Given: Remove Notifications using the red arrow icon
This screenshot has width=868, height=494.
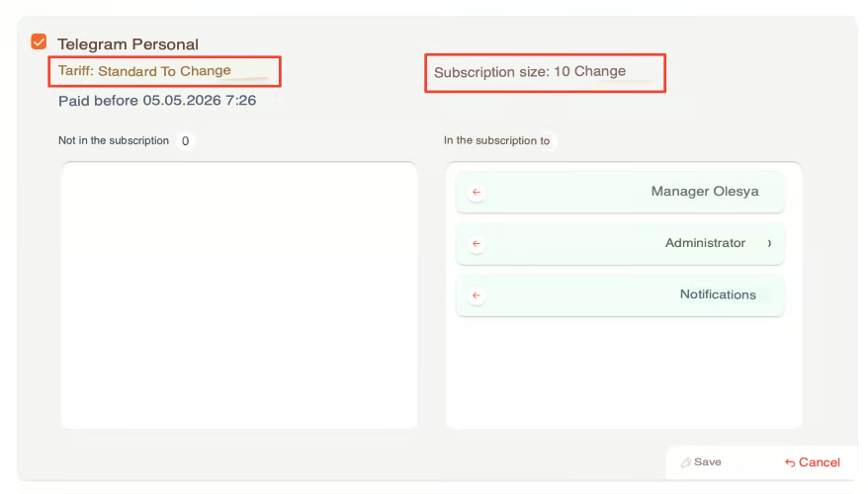Looking at the screenshot, I should click(x=477, y=295).
